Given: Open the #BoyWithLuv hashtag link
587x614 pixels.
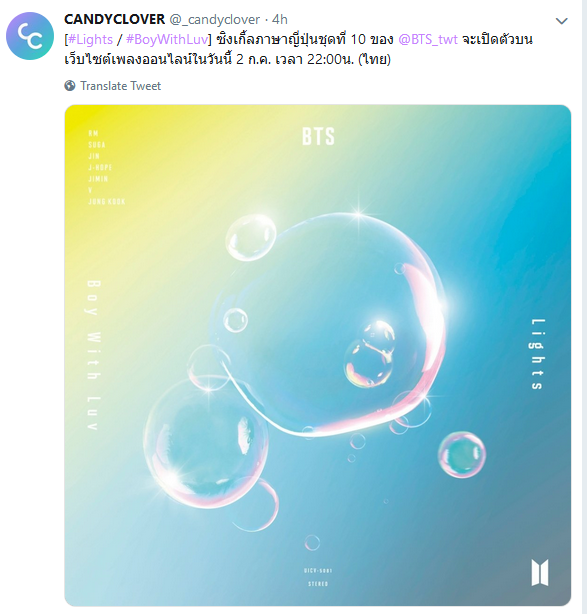Looking at the screenshot, I should [x=167, y=40].
